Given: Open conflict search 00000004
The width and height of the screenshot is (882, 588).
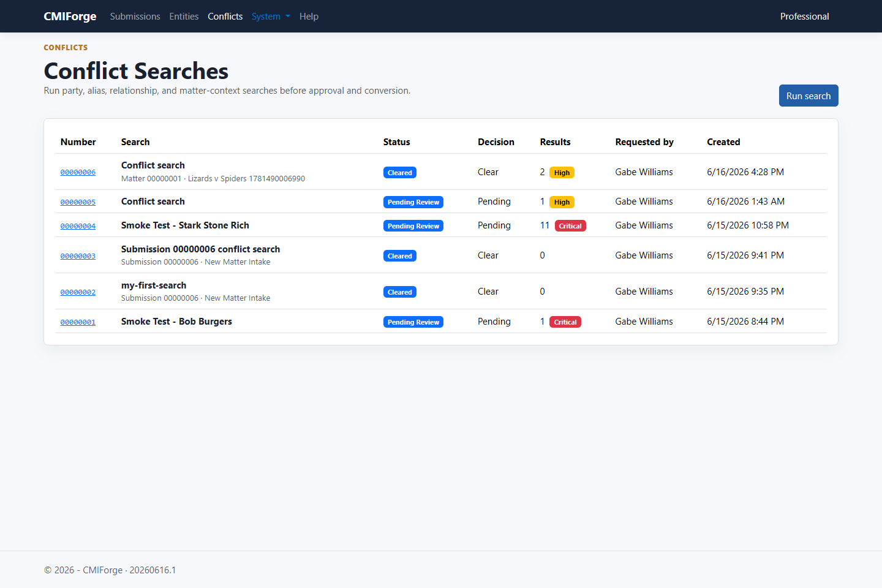Looking at the screenshot, I should pyautogui.click(x=78, y=226).
